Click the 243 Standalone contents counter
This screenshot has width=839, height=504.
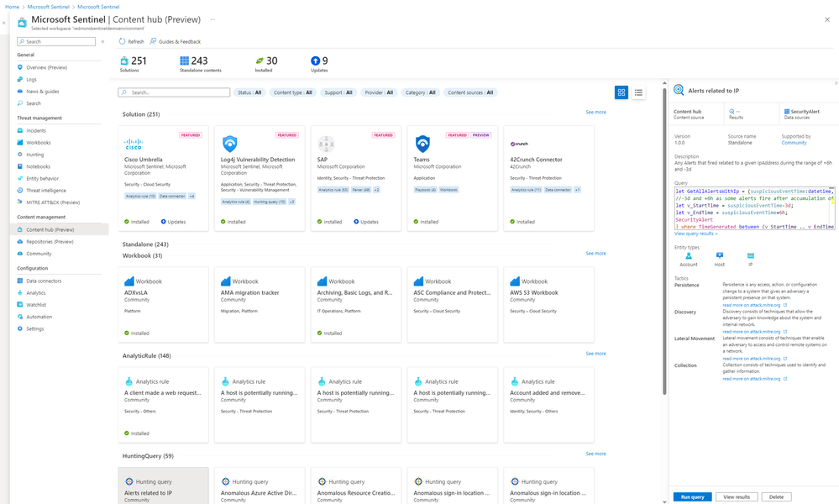[200, 64]
